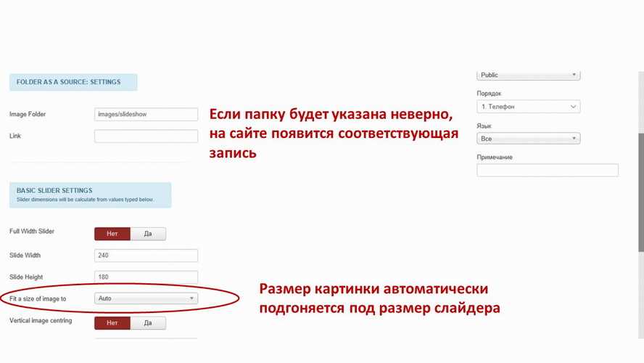The height and width of the screenshot is (363, 644).
Task: Open the Язык dropdown set to Все
Action: pos(528,139)
